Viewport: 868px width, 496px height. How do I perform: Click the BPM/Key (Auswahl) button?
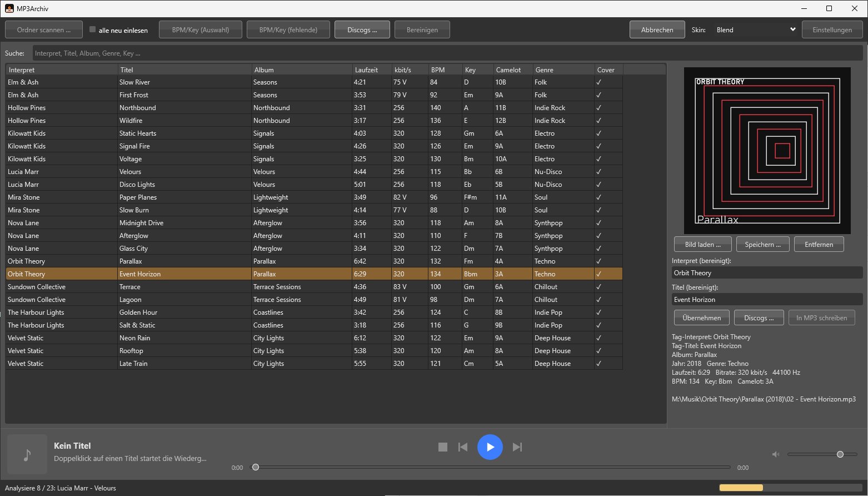(201, 30)
